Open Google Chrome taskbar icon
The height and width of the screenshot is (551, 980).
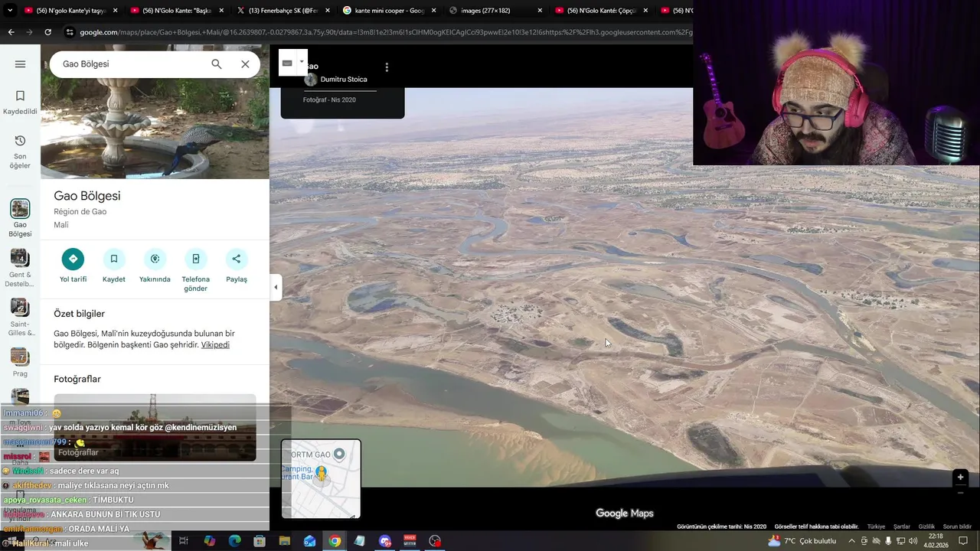point(335,541)
